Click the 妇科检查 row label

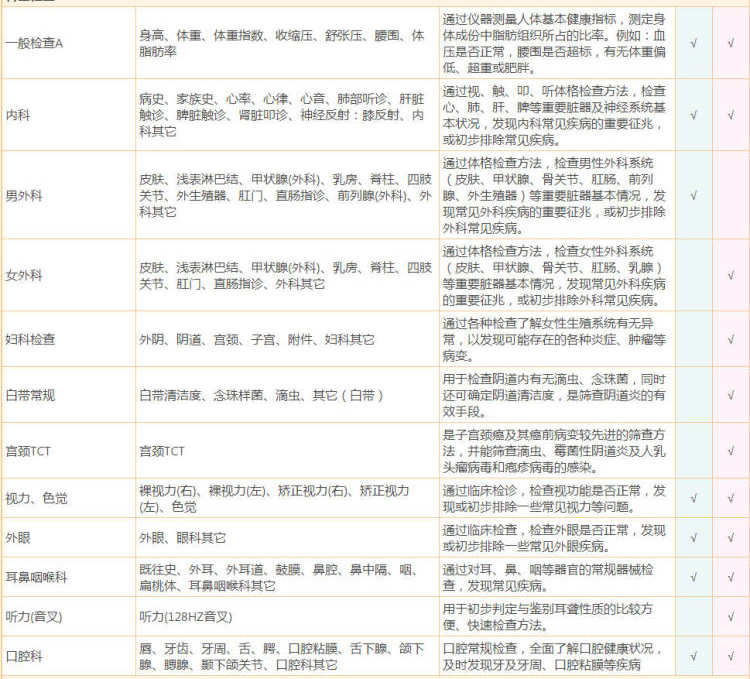(x=31, y=340)
